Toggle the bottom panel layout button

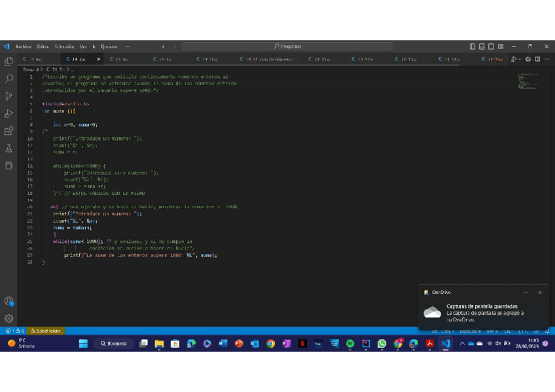pos(482,46)
